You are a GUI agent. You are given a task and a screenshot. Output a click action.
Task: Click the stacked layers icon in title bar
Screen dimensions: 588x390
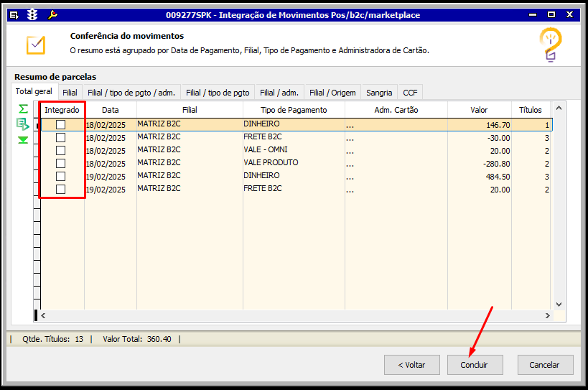click(x=32, y=15)
